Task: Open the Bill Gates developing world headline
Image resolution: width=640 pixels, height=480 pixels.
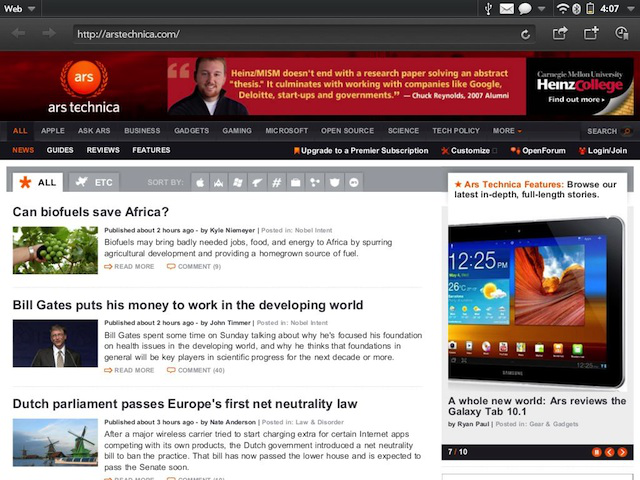Action: [188, 305]
